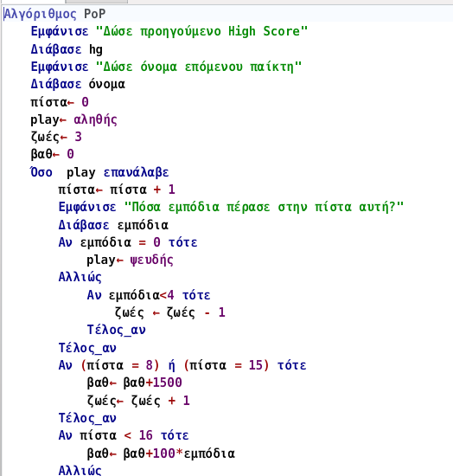Screen dimensions: 453x476
Task: Click the line 'ζωές← ζωές + 1'
Action: click(138, 401)
